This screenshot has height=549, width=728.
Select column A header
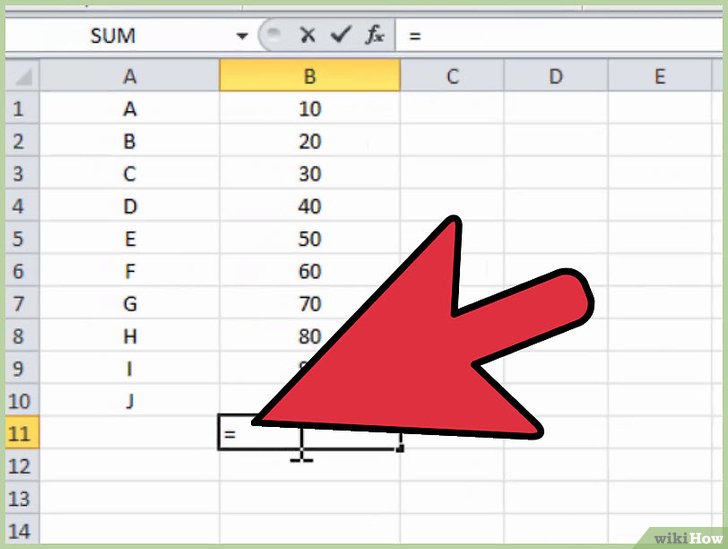point(129,76)
